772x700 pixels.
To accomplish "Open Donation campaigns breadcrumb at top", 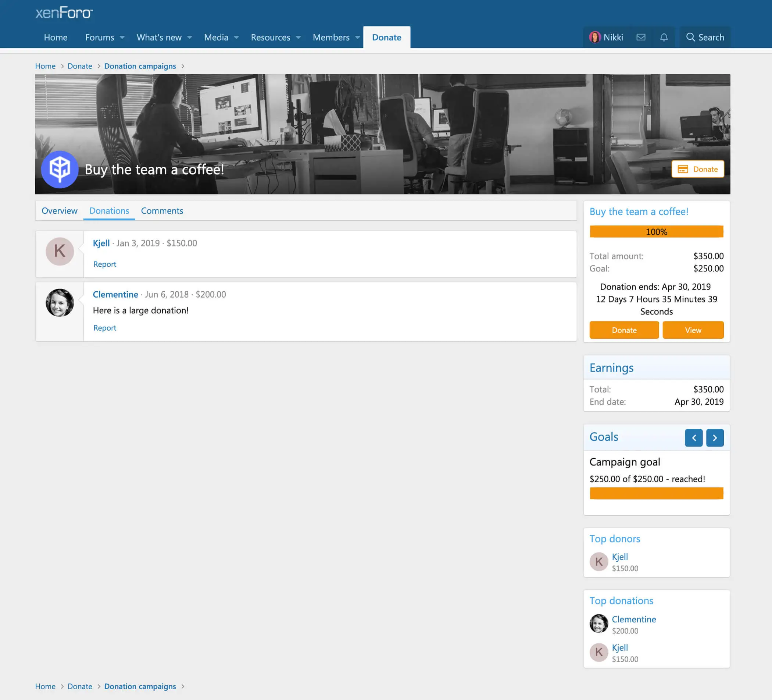I will (140, 66).
